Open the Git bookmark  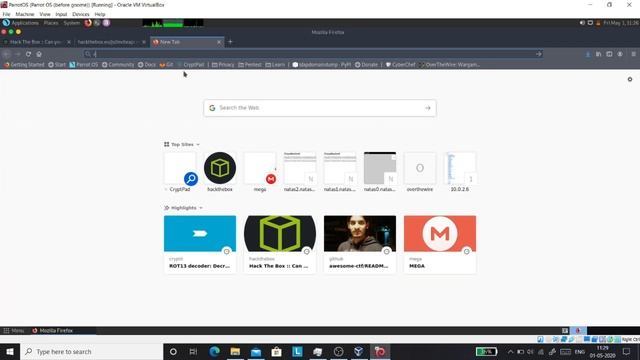166,64
